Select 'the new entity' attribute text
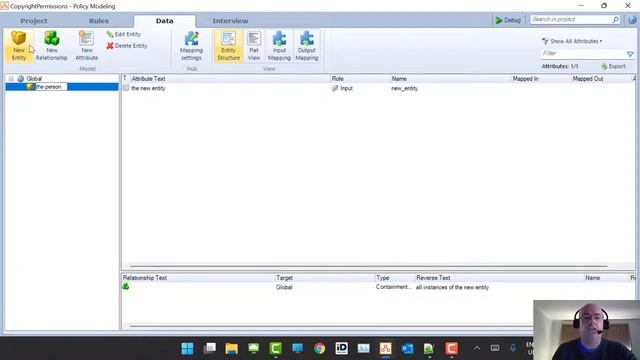Screen dimensions: 640x360 click(148, 88)
